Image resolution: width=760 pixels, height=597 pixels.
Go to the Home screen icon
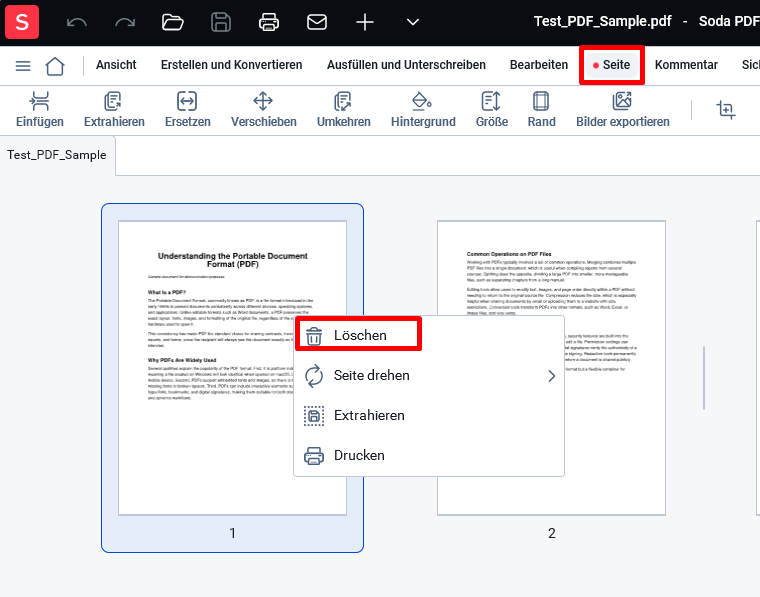coord(55,66)
